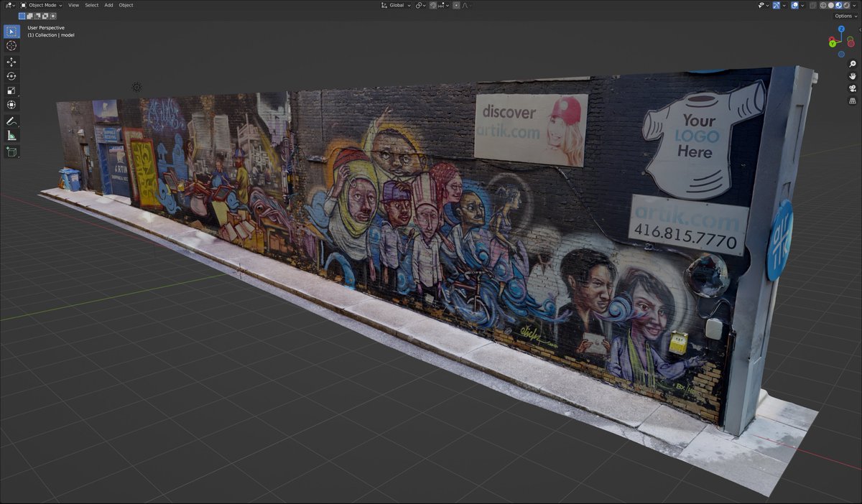Toggle X-ray mode
Image resolution: width=862 pixels, height=504 pixels.
tap(813, 5)
